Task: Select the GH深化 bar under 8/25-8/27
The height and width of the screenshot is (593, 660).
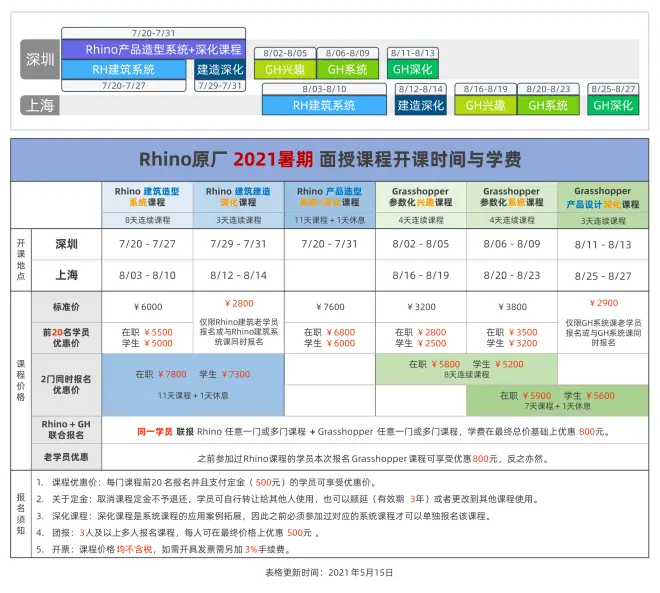Action: (613, 105)
